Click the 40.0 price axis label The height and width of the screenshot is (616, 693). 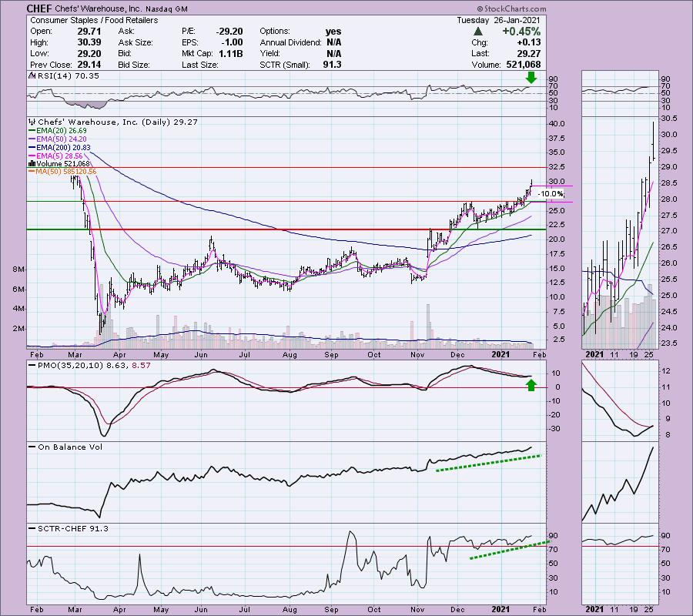point(557,124)
